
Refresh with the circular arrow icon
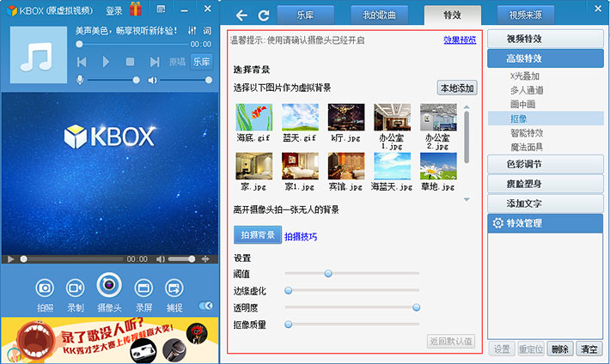[264, 15]
